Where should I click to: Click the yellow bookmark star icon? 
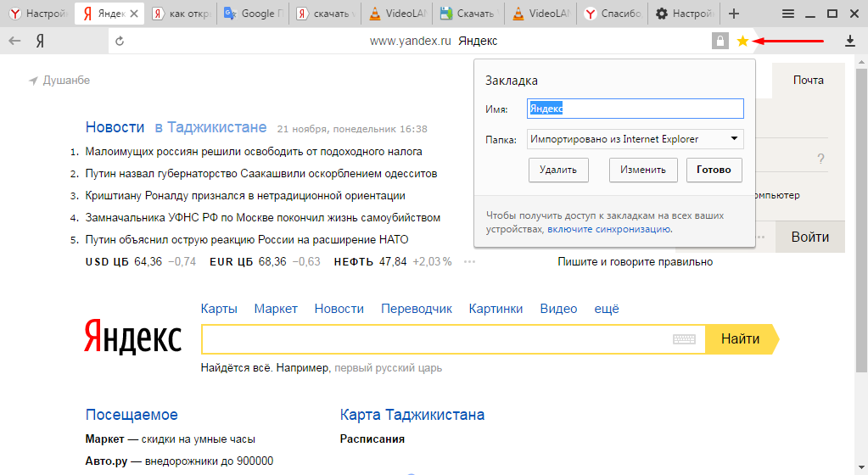click(742, 41)
